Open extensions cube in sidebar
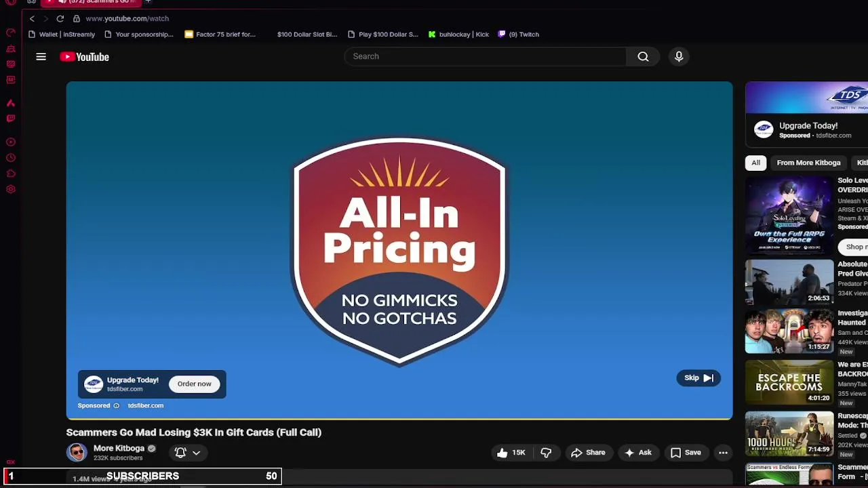Screen dimensions: 868x488 [11, 174]
